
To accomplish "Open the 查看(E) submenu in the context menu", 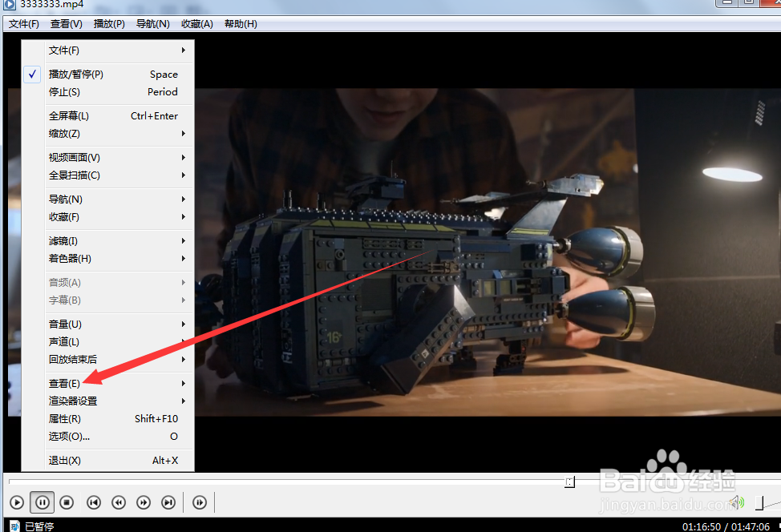I will 107,383.
